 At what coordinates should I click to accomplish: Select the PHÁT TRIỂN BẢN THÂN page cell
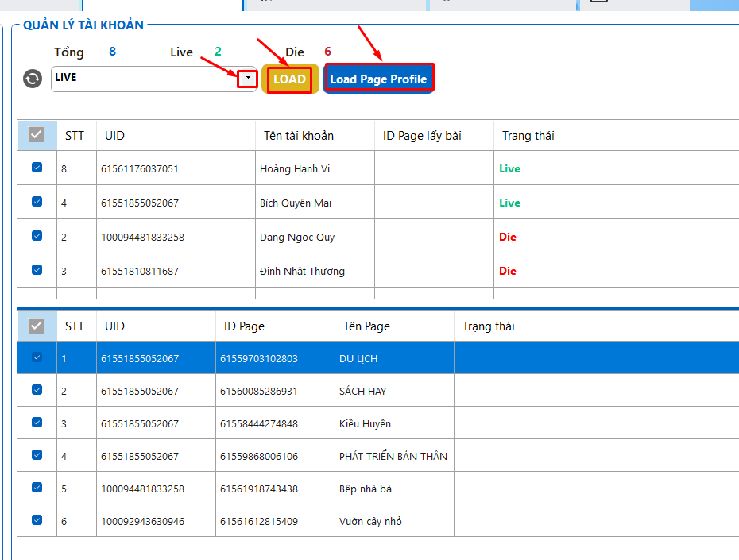click(x=394, y=455)
